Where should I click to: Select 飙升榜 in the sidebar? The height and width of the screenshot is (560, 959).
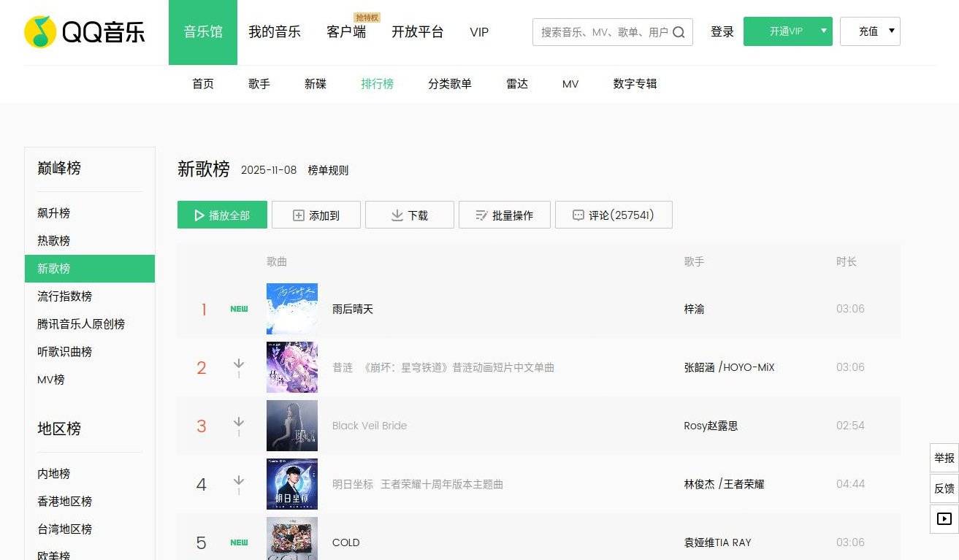click(x=54, y=213)
